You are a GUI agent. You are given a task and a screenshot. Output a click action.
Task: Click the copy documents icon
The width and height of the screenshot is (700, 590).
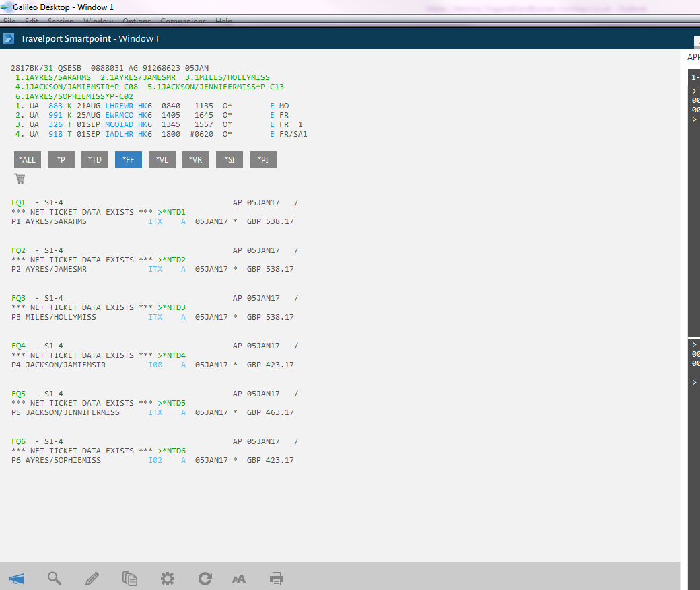[130, 579]
